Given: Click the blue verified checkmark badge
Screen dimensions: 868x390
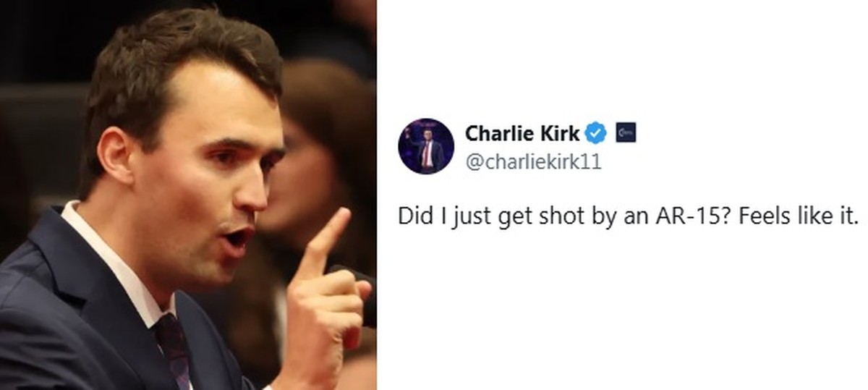Looking at the screenshot, I should [595, 133].
